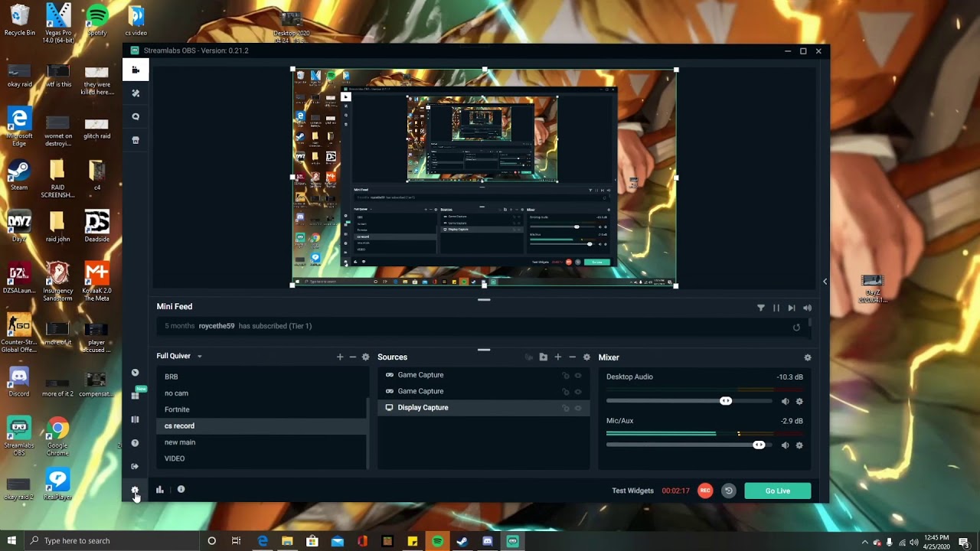Lock the Display Capture source
The image size is (980, 551).
[566, 408]
